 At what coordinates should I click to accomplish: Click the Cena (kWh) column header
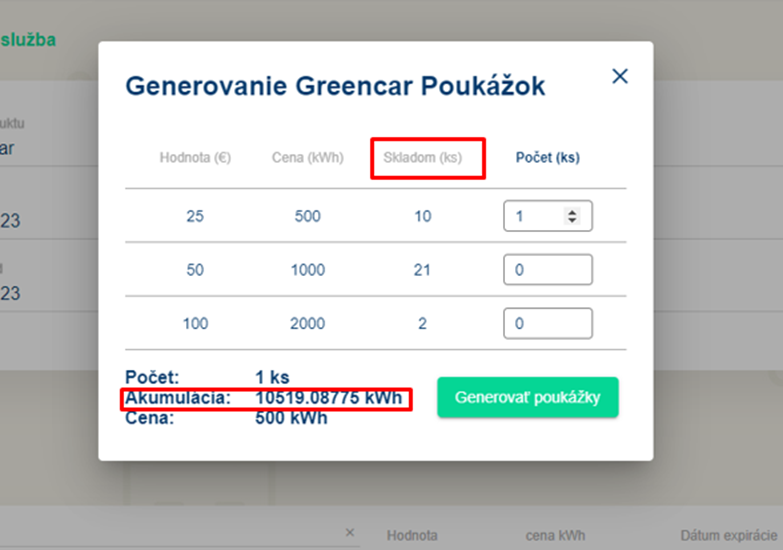(308, 157)
